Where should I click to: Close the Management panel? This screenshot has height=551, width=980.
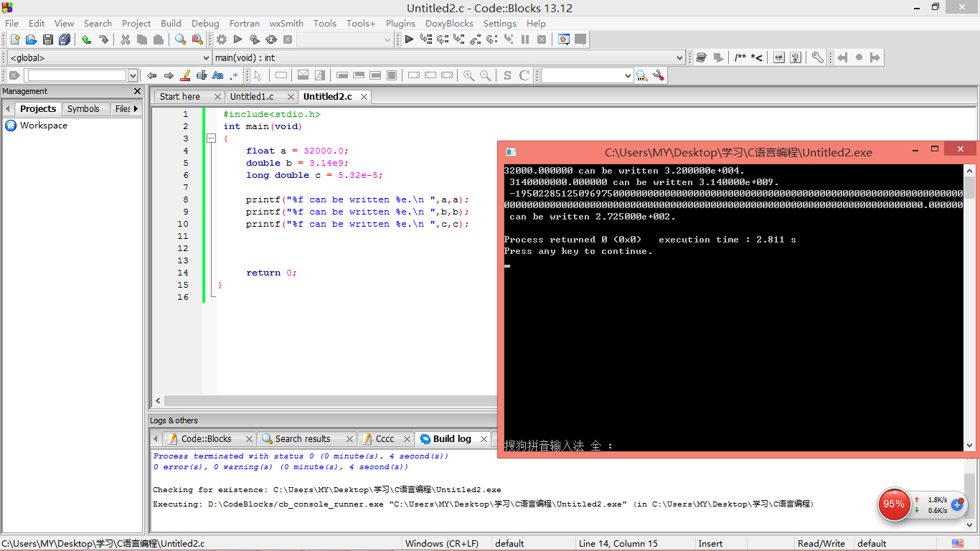[x=138, y=91]
